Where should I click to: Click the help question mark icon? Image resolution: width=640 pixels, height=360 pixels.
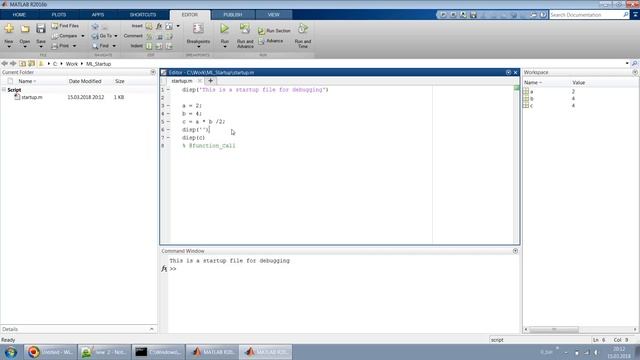click(543, 15)
